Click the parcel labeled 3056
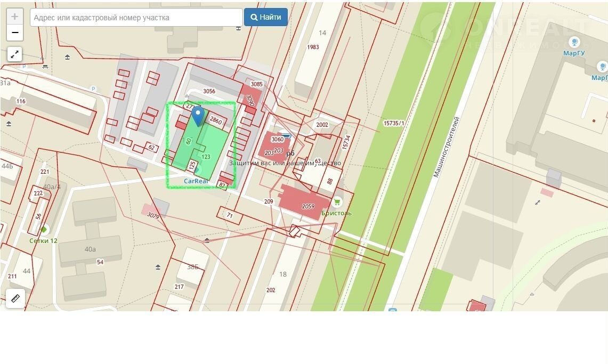This screenshot has width=608, height=364. [x=209, y=91]
